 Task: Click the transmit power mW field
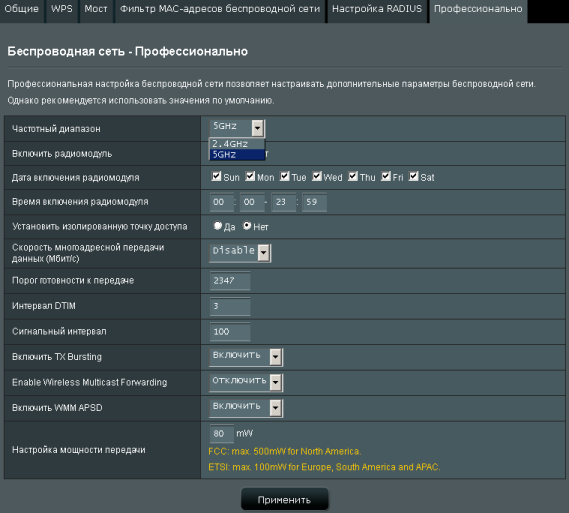coord(221,434)
